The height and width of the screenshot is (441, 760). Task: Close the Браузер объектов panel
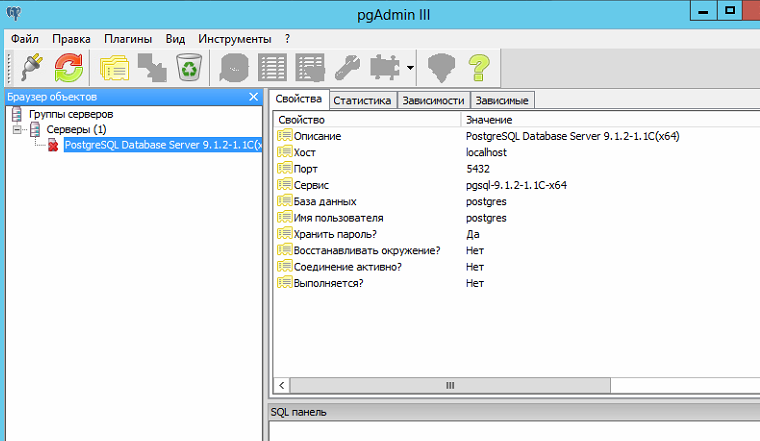[253, 97]
